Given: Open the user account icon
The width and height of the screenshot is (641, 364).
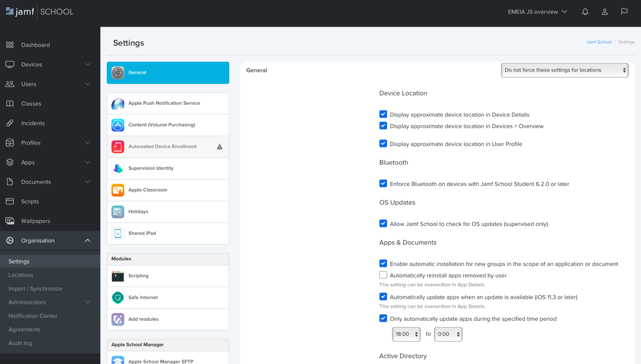Looking at the screenshot, I should 605,12.
